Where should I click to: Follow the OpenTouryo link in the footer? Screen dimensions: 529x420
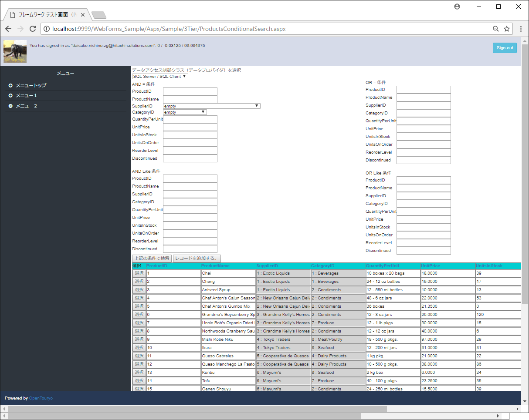pyautogui.click(x=41, y=398)
